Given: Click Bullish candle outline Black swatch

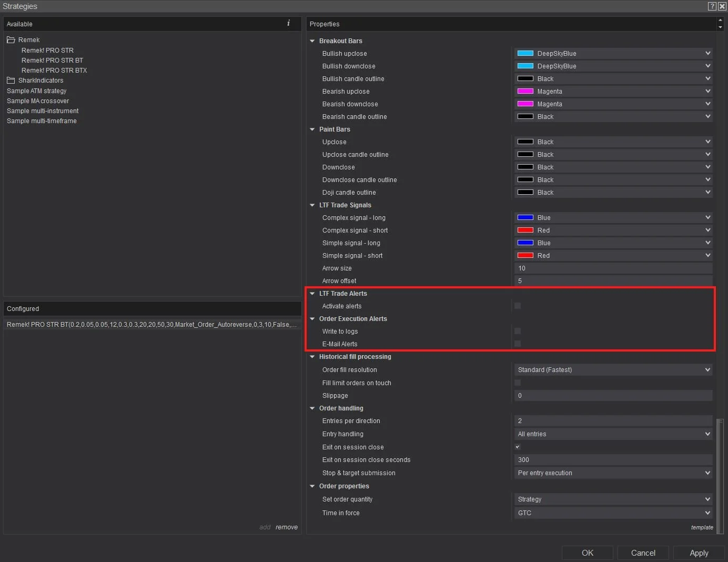Looking at the screenshot, I should click(525, 78).
